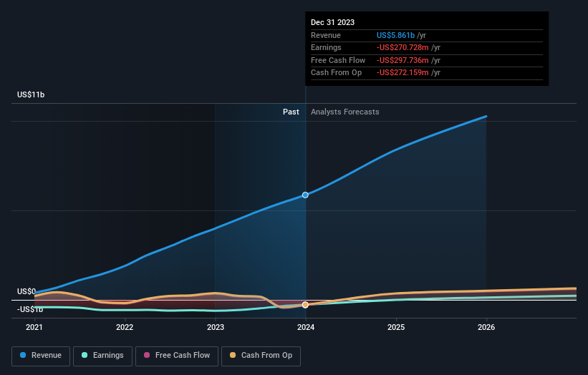This screenshot has width=588, height=375.
Task: Click the -US$270.728m earnings value
Action: (403, 47)
